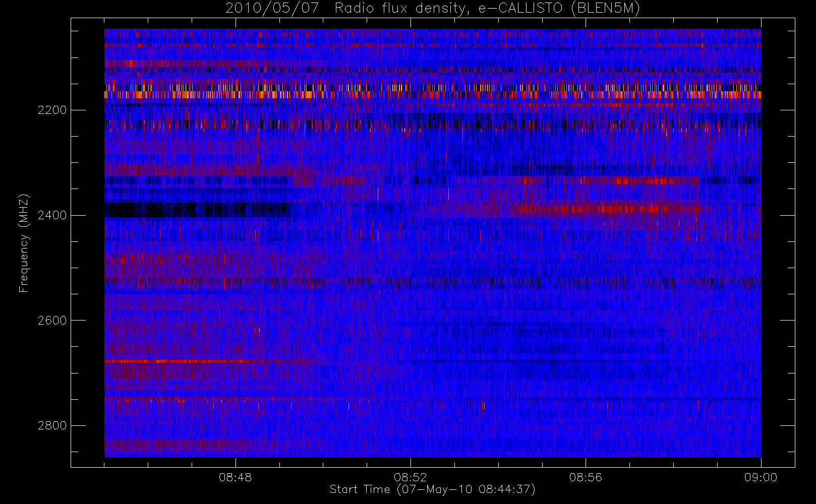Click the 08:52 time tick label
This screenshot has width=816, height=504.
(x=411, y=477)
